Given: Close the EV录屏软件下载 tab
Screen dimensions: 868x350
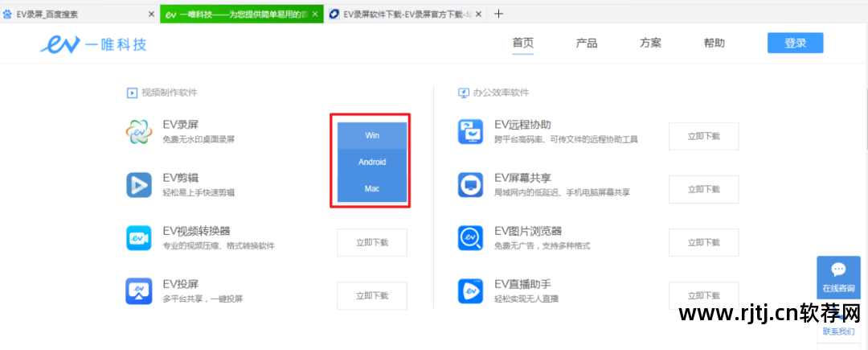Looking at the screenshot, I should [478, 14].
